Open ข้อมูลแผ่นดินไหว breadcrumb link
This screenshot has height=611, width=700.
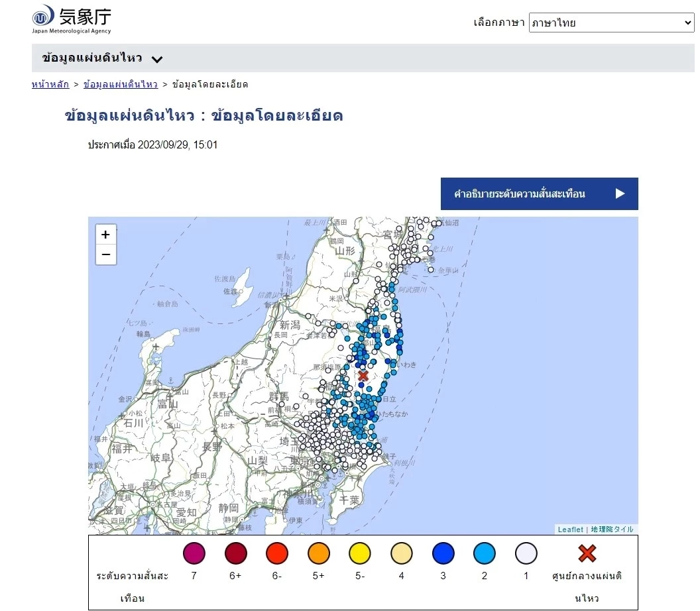pyautogui.click(x=121, y=84)
